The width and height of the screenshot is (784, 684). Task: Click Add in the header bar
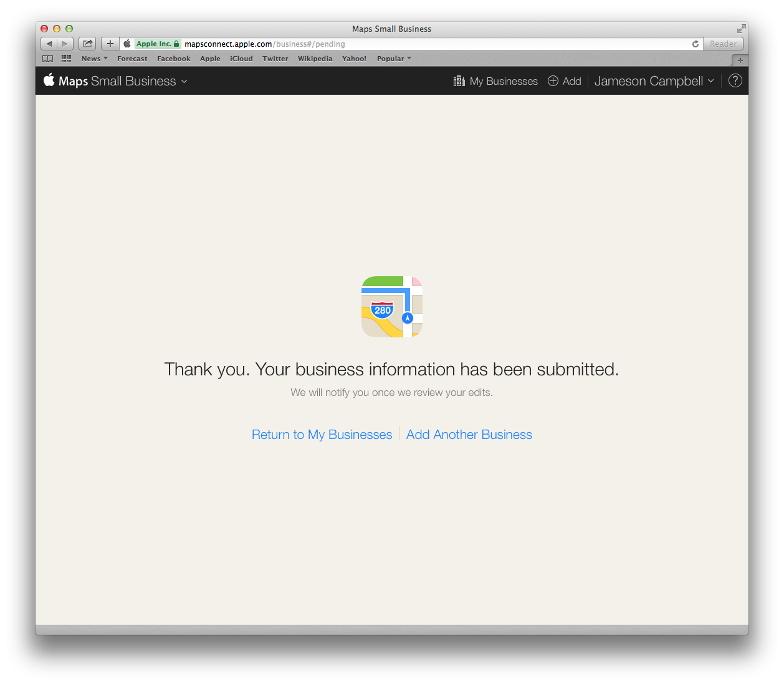click(x=564, y=81)
